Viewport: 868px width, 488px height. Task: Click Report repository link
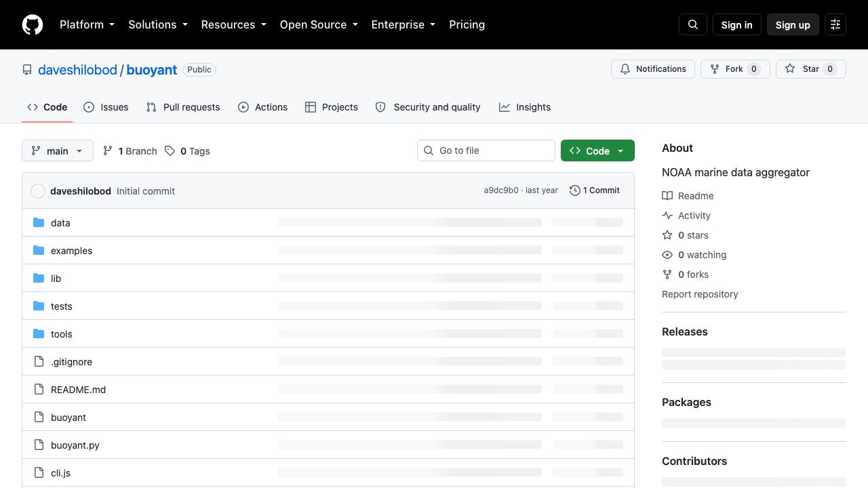pos(700,294)
